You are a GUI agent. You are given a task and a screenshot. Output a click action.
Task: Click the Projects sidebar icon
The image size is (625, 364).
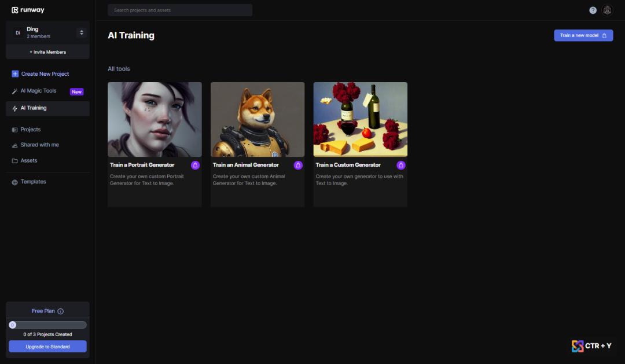14,130
